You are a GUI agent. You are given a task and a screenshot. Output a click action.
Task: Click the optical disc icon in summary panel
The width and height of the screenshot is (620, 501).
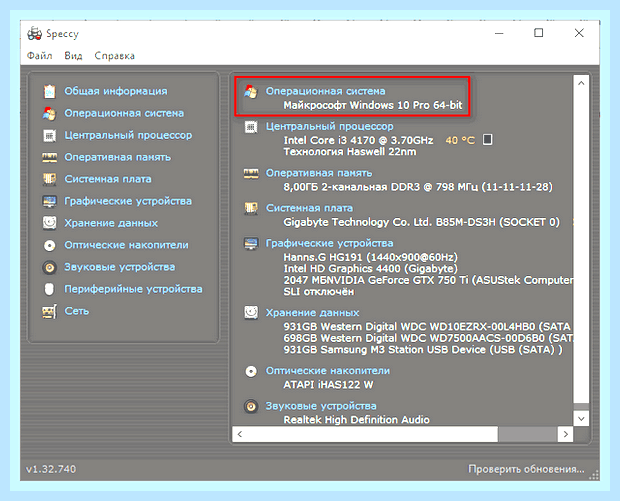click(x=251, y=371)
